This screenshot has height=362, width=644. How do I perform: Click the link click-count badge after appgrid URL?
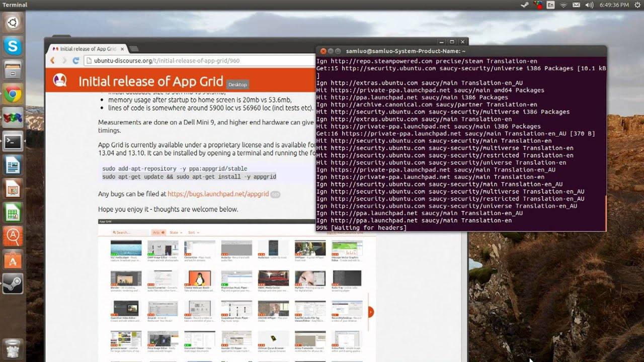coord(275,194)
